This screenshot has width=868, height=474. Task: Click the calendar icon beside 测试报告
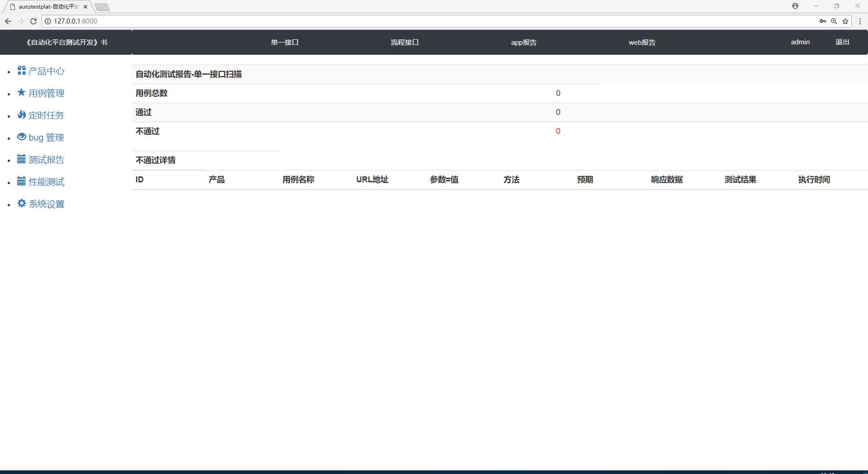tap(21, 159)
